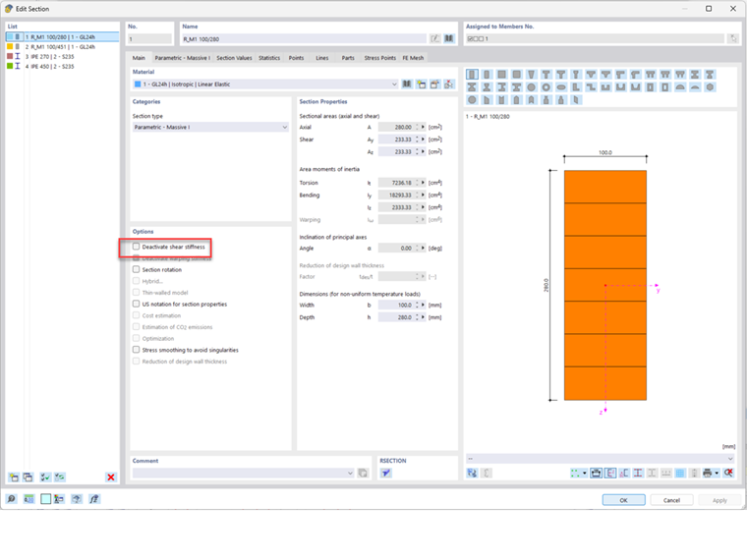Open the print options dropdown arrow
This screenshot has width=747, height=560.
pos(716,473)
